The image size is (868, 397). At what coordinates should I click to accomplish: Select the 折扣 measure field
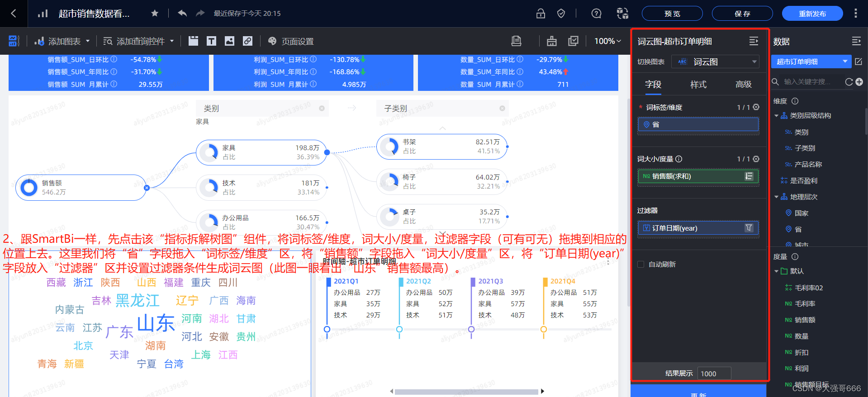pyautogui.click(x=801, y=352)
